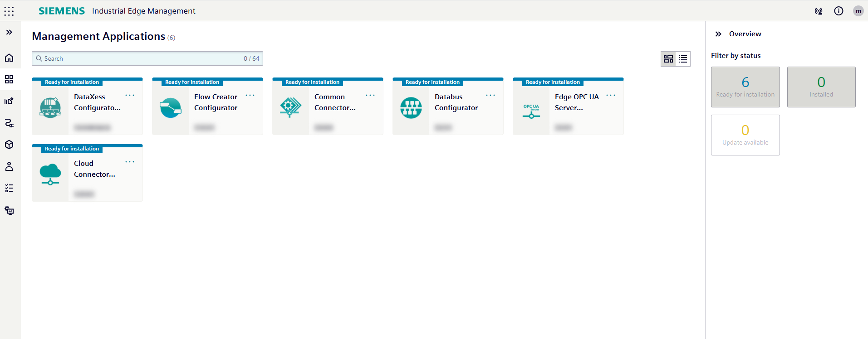Select the Common Connector title text
The image size is (868, 339).
click(335, 102)
